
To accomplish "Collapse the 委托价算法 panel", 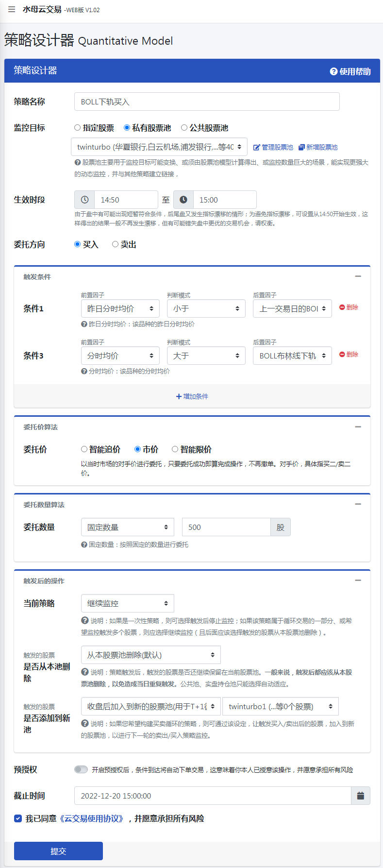I will [358, 427].
